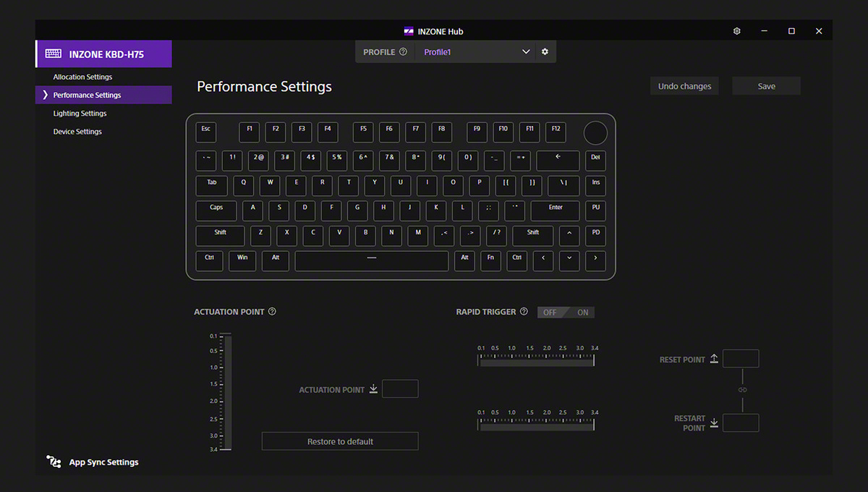Select the Q key
868x492 pixels.
tap(243, 185)
